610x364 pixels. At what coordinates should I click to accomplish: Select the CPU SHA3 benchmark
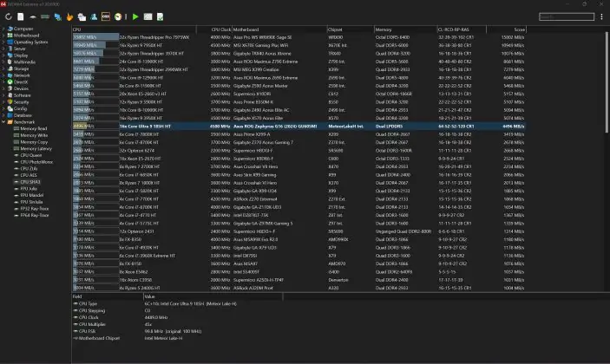point(30,182)
